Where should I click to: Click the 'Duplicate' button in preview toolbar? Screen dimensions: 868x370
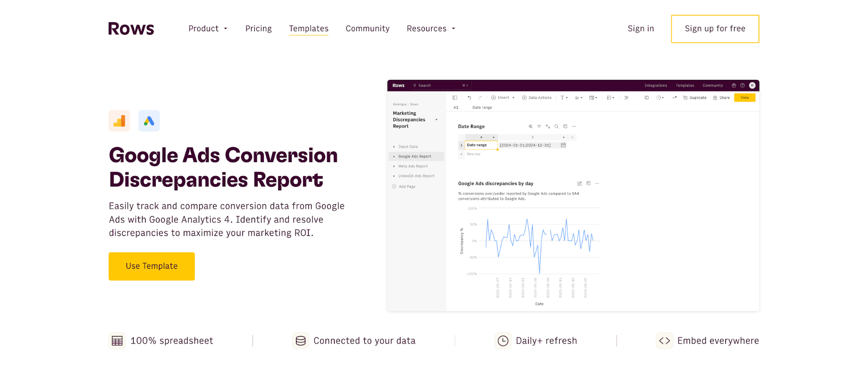point(695,98)
